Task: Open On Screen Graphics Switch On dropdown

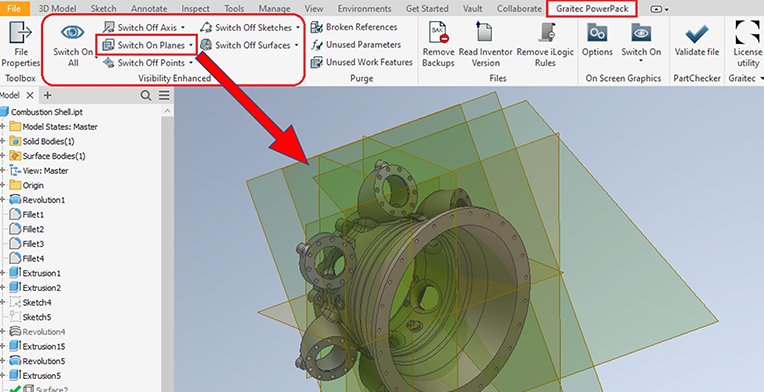Action: pos(641,44)
